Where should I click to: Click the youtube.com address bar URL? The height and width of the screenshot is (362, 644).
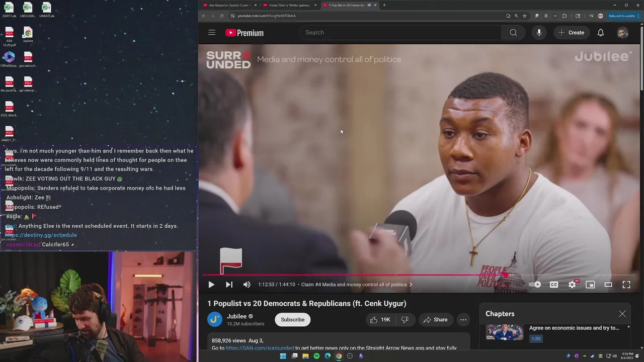coord(267,16)
